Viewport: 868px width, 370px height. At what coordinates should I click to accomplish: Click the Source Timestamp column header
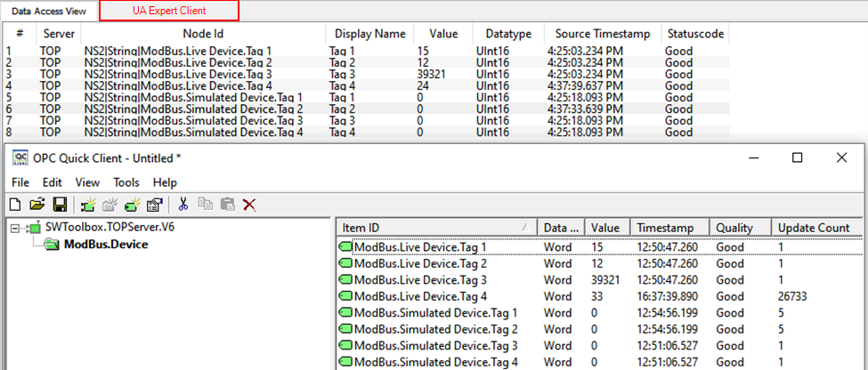click(599, 34)
